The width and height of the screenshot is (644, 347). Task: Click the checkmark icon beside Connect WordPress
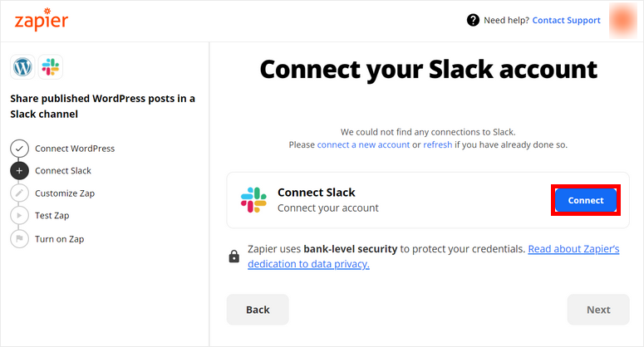[19, 149]
